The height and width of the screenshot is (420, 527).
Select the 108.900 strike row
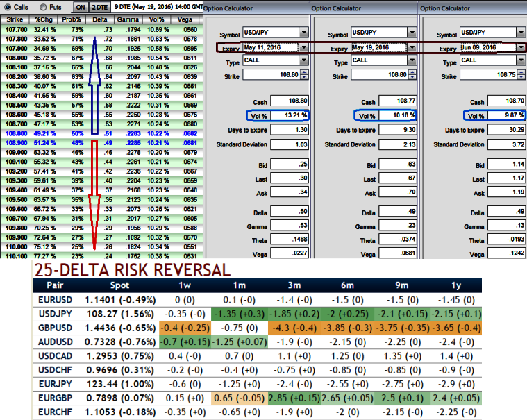[x=101, y=143]
